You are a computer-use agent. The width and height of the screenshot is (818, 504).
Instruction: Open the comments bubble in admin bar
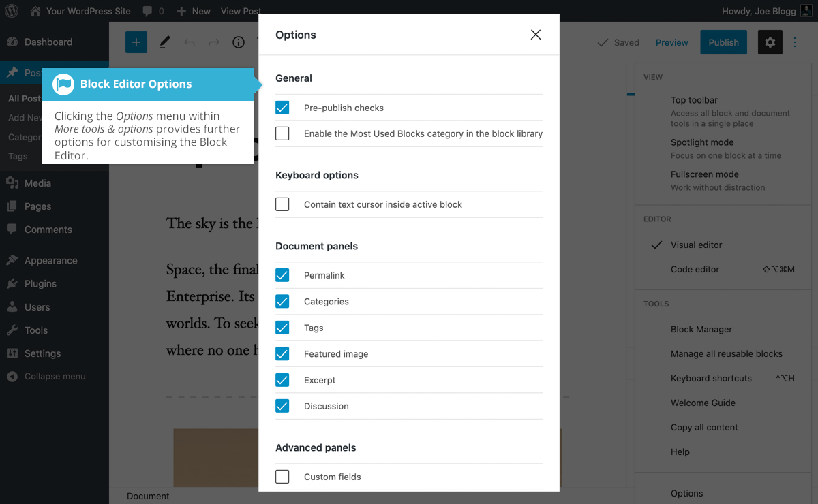pos(153,11)
